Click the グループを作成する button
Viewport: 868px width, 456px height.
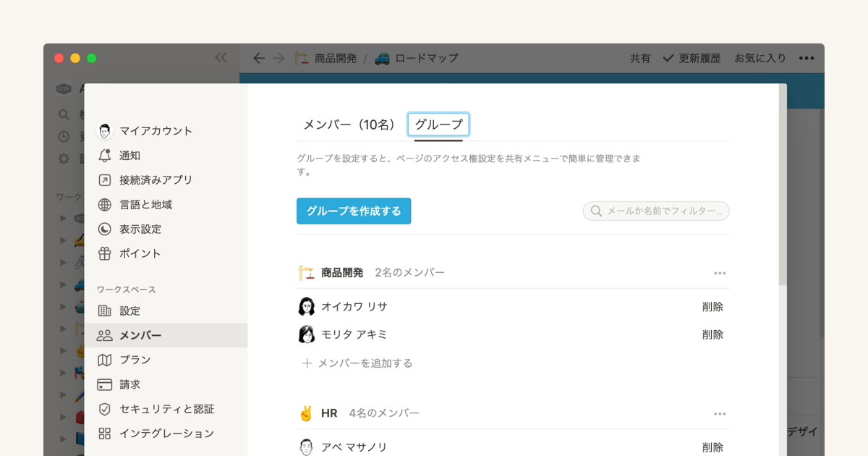pos(354,211)
